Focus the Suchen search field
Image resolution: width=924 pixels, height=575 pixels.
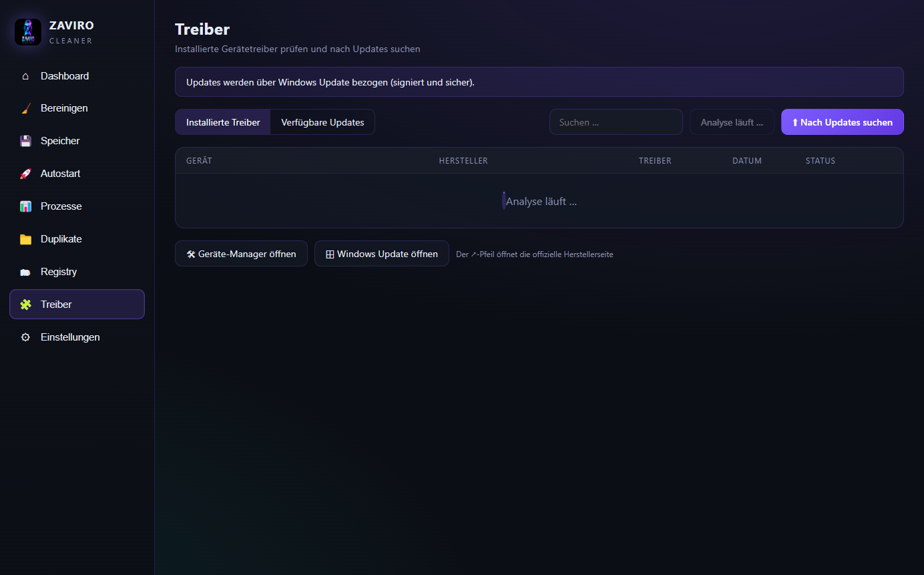(x=616, y=122)
